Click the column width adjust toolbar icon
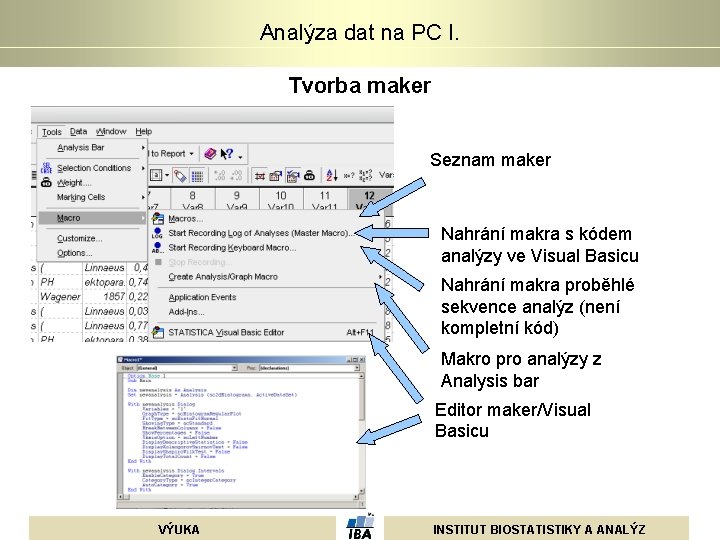Image resolution: width=720 pixels, height=540 pixels. point(260,175)
